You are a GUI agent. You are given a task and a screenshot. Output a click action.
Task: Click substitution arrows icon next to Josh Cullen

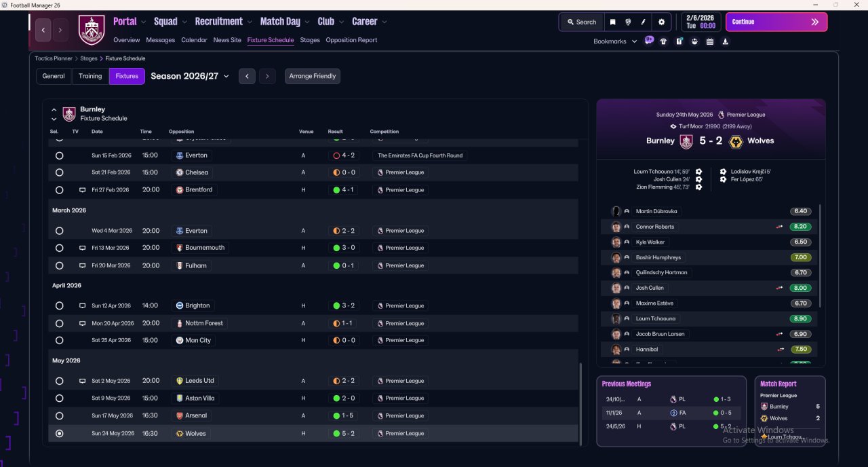(780, 288)
